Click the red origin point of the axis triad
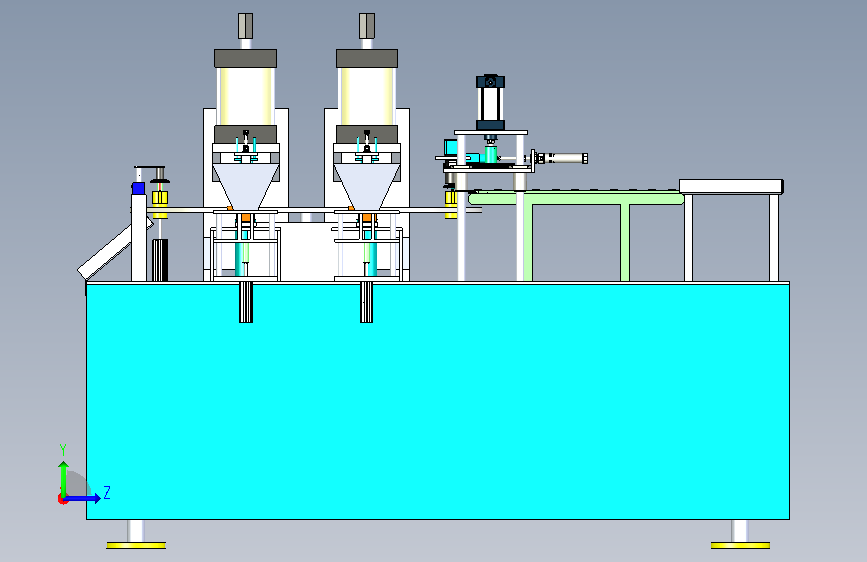The height and width of the screenshot is (562, 867). (62, 499)
